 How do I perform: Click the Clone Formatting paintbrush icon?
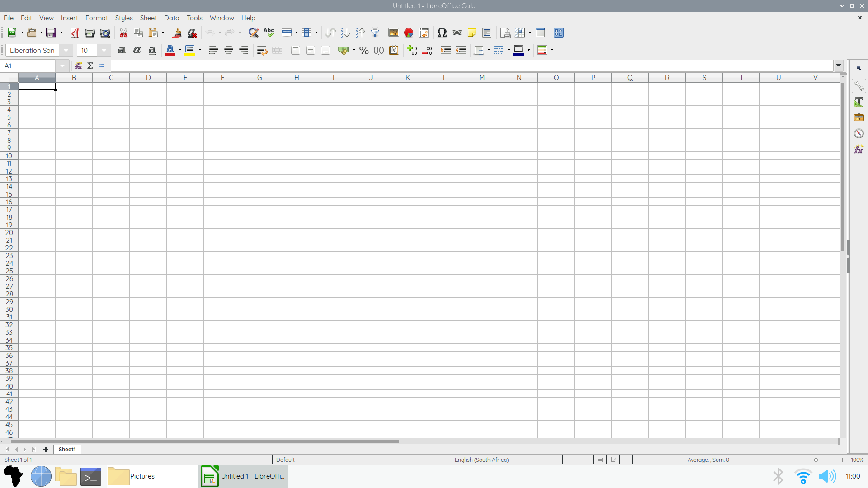[x=177, y=33]
